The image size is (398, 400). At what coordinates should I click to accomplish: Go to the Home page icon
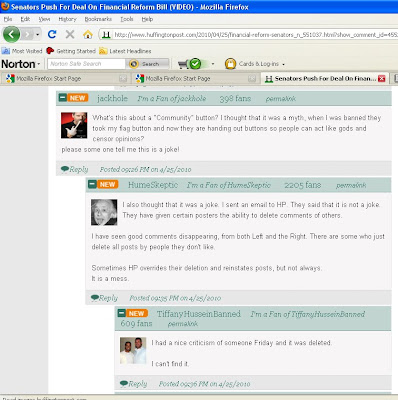pos(88,34)
